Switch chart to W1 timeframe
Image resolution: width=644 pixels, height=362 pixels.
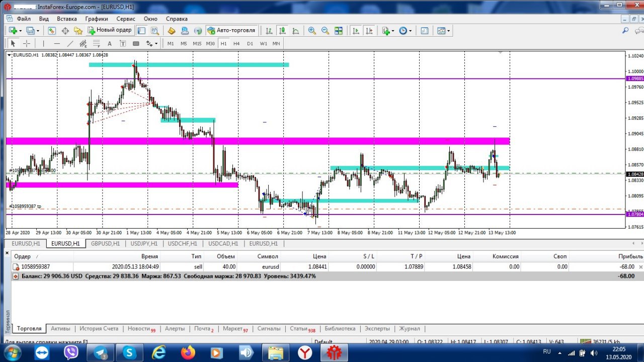click(263, 43)
